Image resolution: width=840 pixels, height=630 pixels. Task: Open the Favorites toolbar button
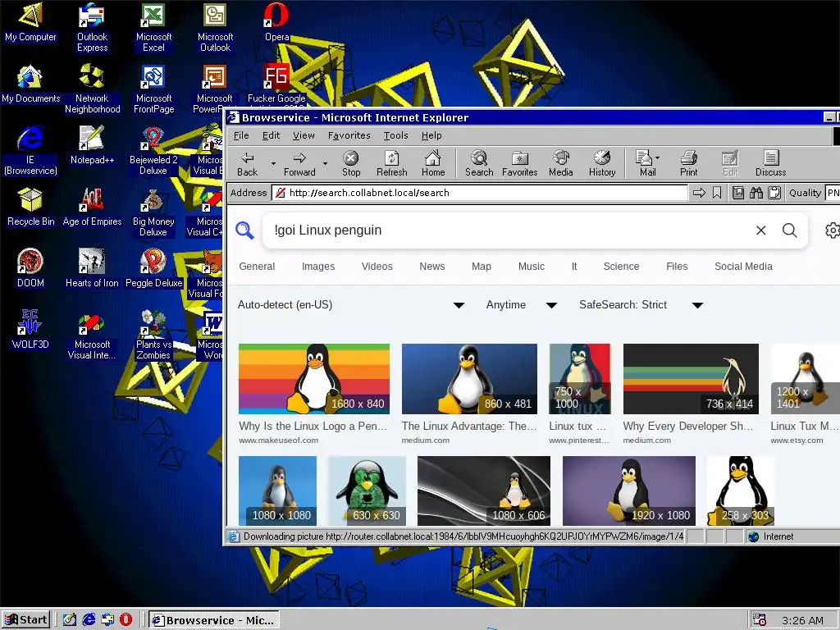tap(519, 164)
